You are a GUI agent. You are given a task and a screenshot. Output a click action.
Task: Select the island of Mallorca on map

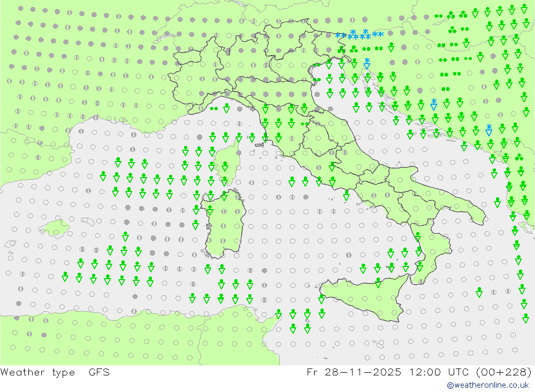point(55,228)
